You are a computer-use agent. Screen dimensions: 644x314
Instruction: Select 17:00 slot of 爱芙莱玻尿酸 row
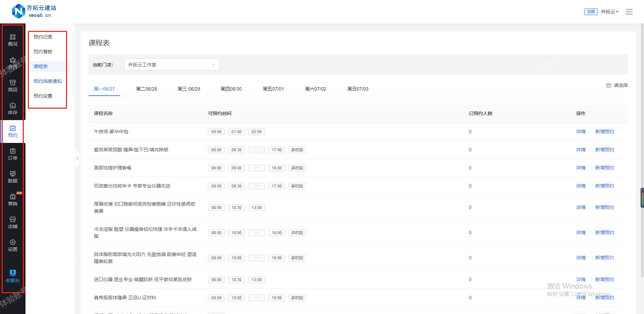(277, 150)
